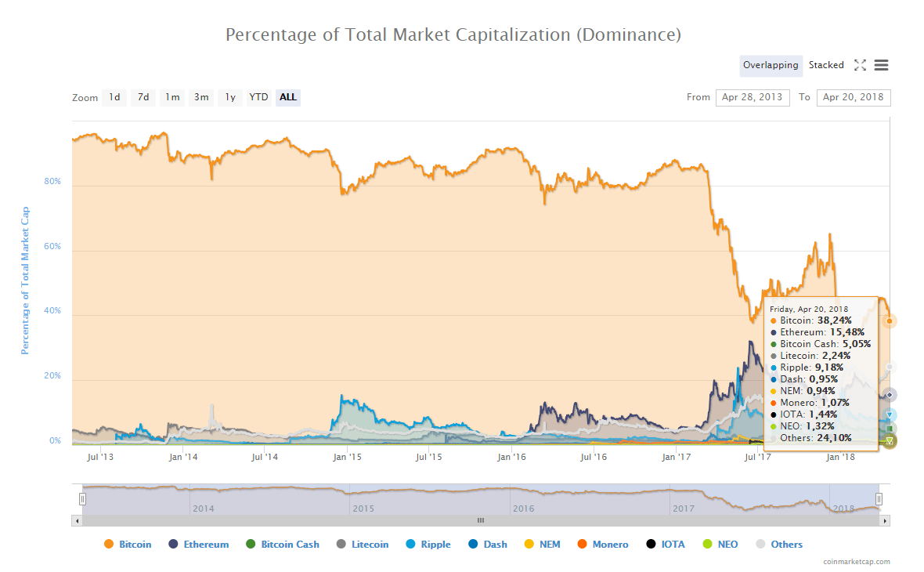Click the navigator's left range handle

(82, 499)
